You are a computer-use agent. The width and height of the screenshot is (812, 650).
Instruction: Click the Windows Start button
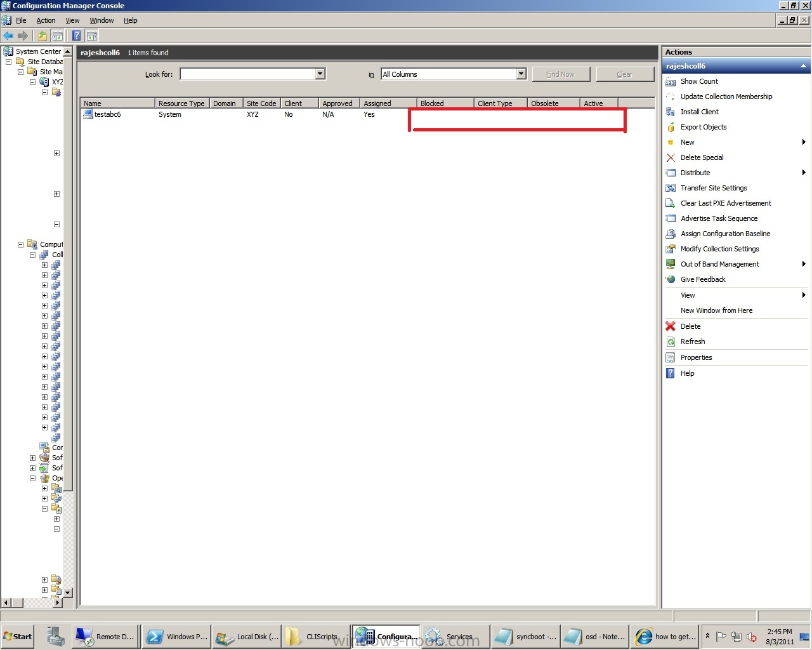pos(18,637)
